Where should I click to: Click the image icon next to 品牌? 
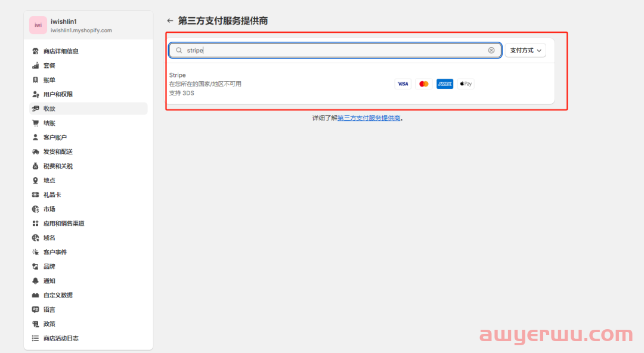[35, 267]
